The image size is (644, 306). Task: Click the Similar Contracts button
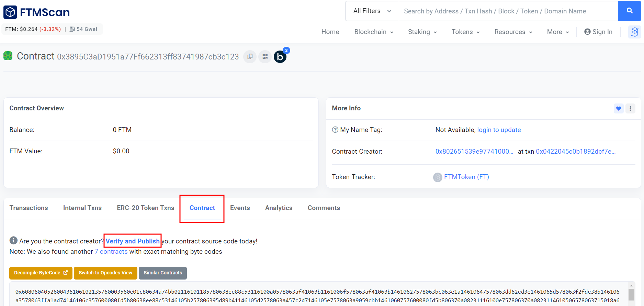(x=163, y=273)
